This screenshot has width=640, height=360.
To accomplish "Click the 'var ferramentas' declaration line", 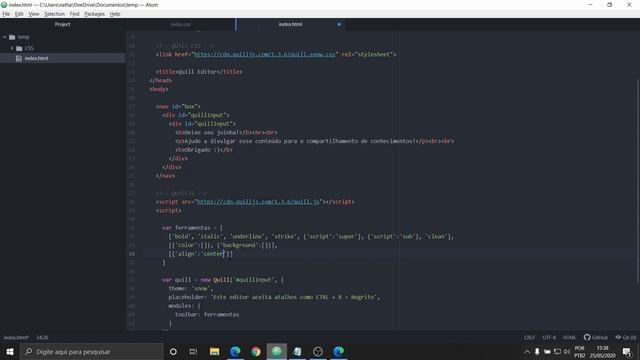I will click(192, 228).
